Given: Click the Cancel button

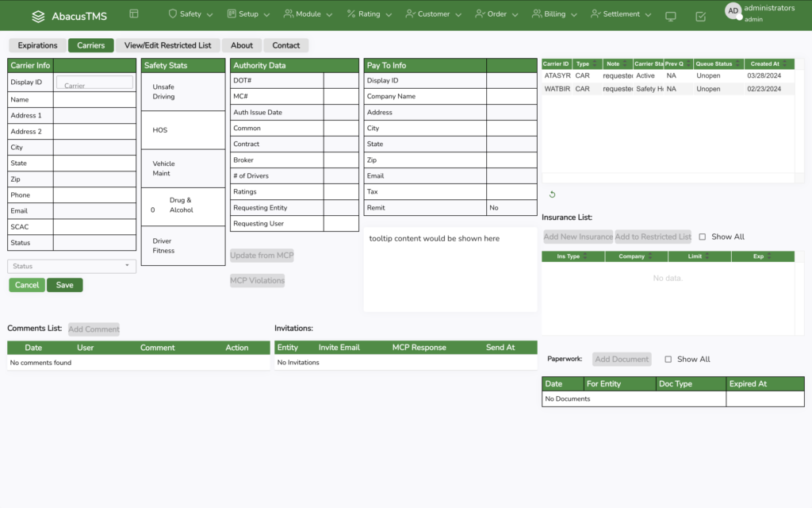Looking at the screenshot, I should pyautogui.click(x=27, y=285).
